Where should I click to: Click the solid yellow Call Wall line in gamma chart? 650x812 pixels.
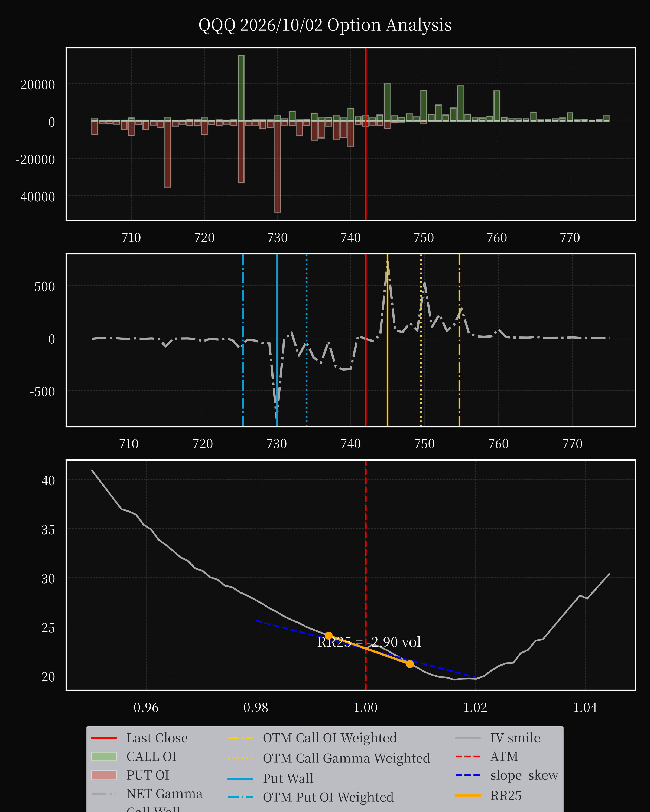point(387,340)
